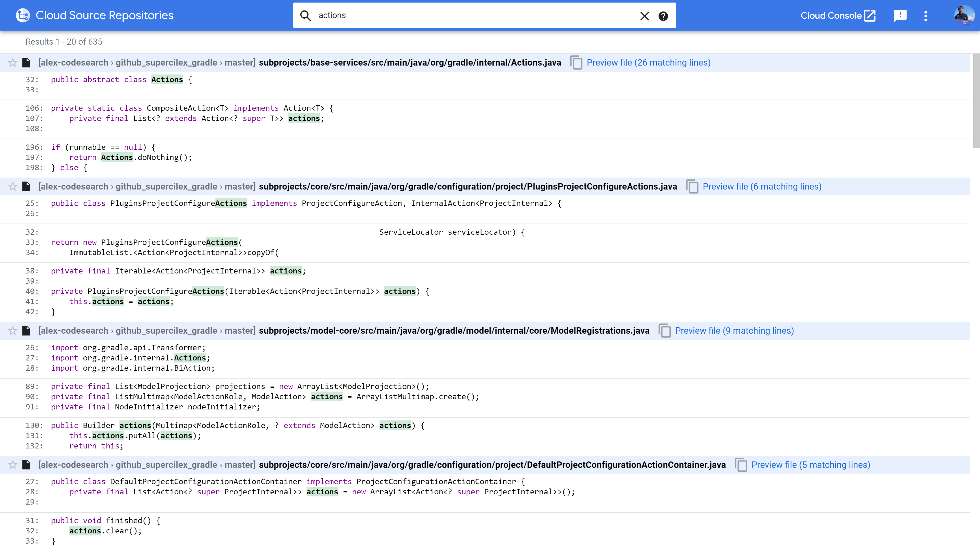
Task: Click the Cloud Source Repositories logo
Action: coord(23,15)
